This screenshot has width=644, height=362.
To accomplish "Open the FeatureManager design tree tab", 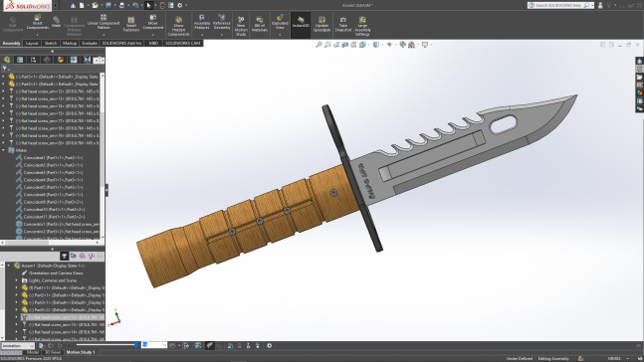I will (x=7, y=60).
